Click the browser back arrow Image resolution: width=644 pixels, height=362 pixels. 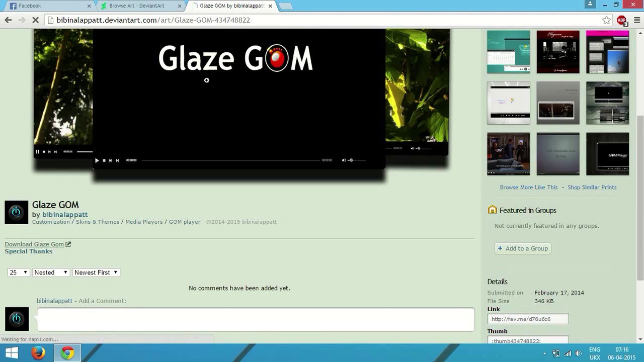point(8,20)
